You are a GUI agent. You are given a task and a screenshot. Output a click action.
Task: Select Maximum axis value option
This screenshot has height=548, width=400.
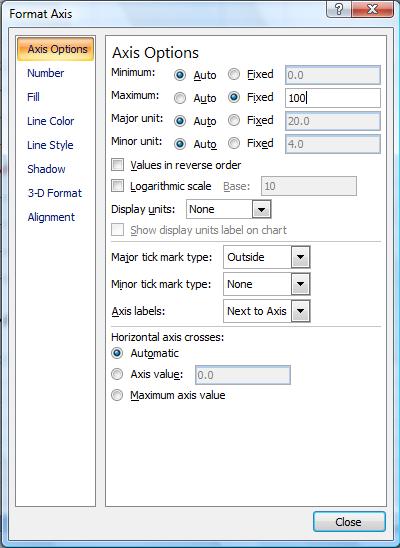click(117, 395)
